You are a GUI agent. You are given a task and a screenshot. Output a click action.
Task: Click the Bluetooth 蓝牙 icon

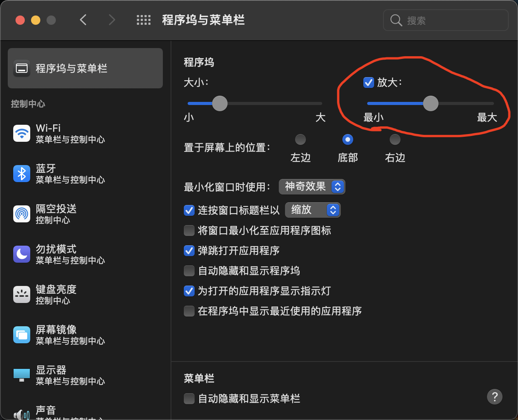(22, 174)
